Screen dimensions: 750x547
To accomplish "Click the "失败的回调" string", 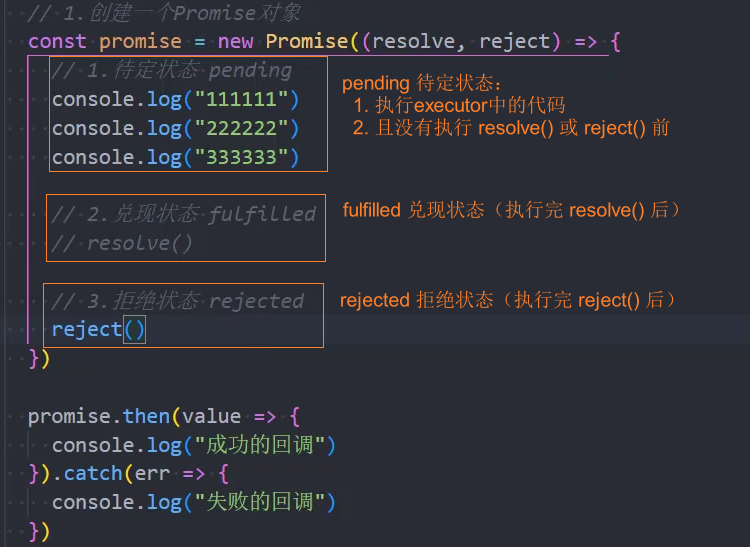I will point(259,502).
